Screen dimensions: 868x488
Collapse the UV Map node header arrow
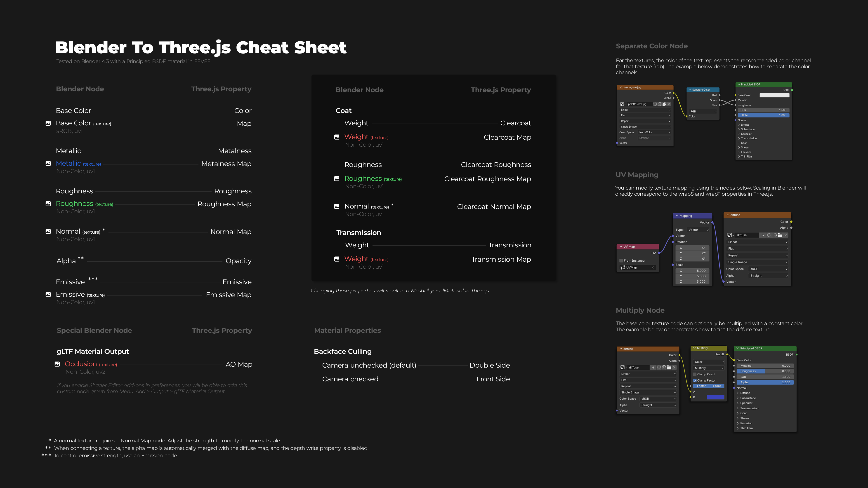[x=621, y=246]
